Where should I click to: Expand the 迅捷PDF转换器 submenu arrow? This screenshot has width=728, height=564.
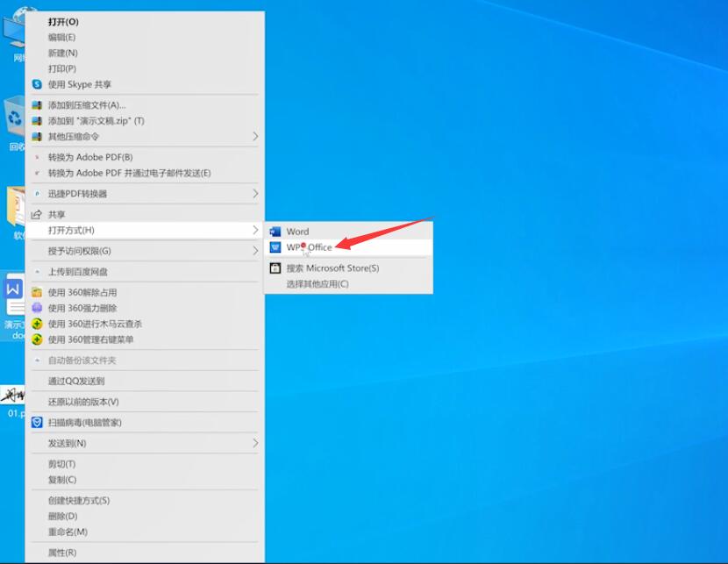(x=255, y=194)
